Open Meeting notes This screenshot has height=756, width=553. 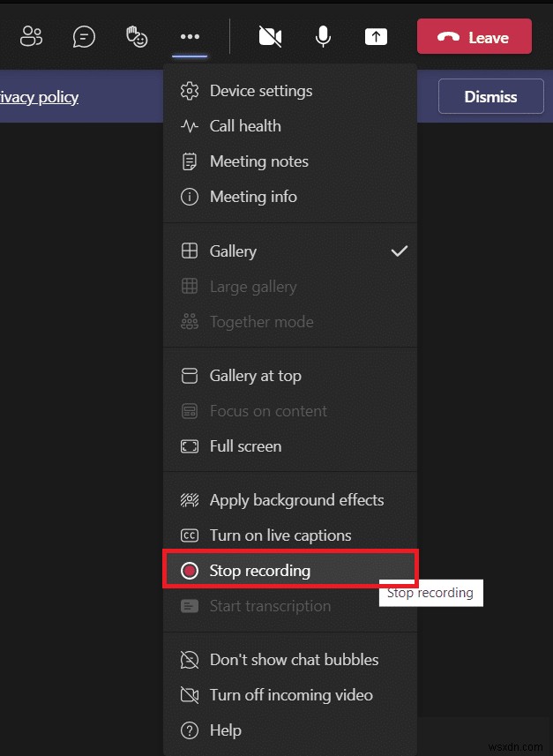[258, 161]
